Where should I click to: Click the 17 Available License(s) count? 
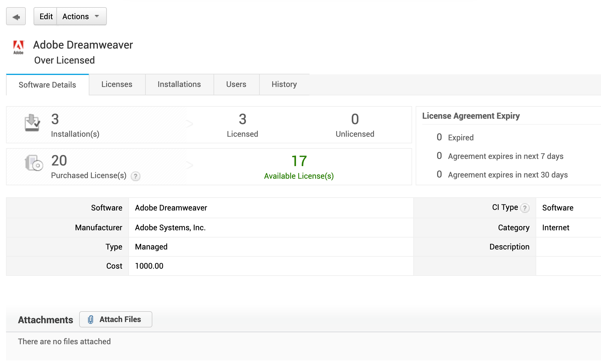[x=299, y=161]
